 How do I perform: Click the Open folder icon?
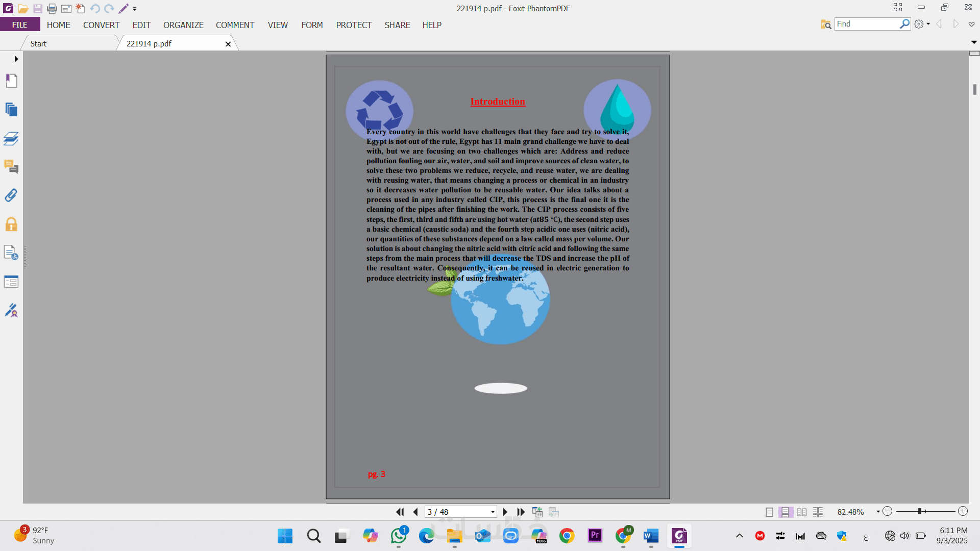tap(23, 9)
